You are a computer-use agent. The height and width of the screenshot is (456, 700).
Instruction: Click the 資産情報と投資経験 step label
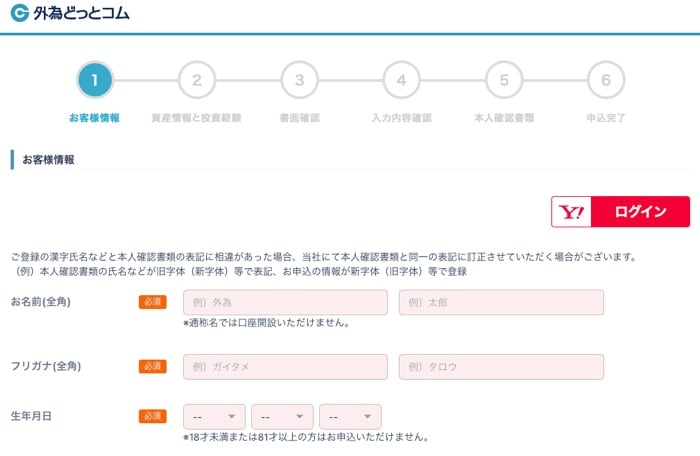196,118
